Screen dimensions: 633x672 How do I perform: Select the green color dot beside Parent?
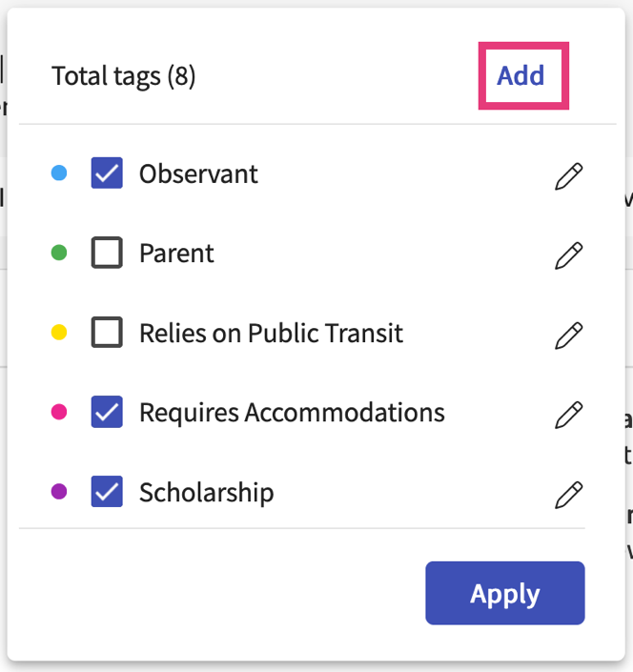(59, 253)
